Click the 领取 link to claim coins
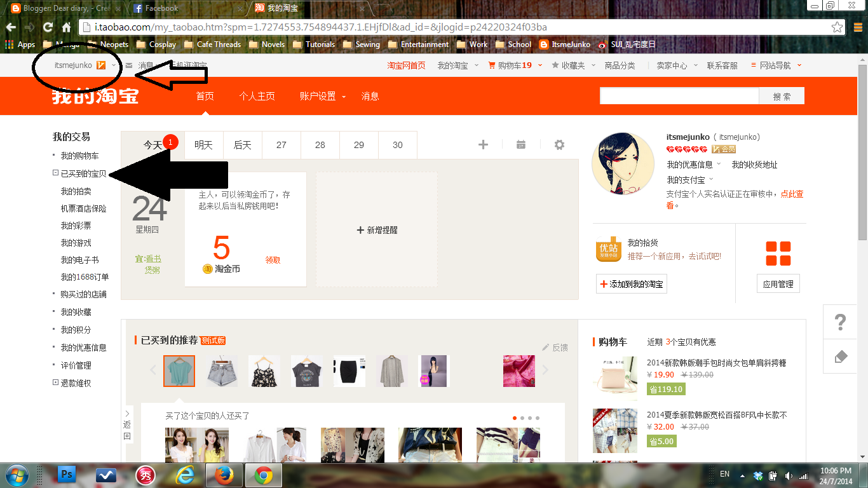 [273, 260]
